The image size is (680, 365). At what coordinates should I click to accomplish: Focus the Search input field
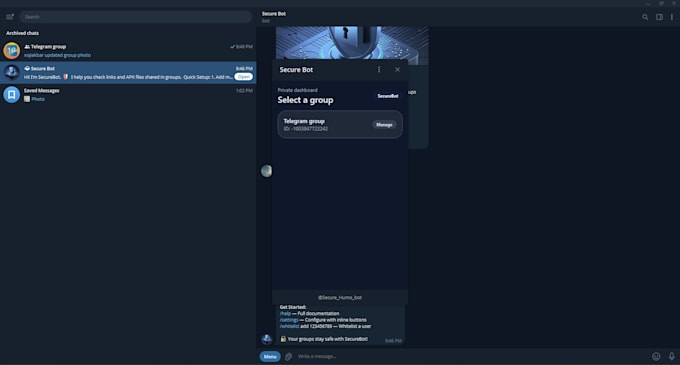tap(135, 17)
